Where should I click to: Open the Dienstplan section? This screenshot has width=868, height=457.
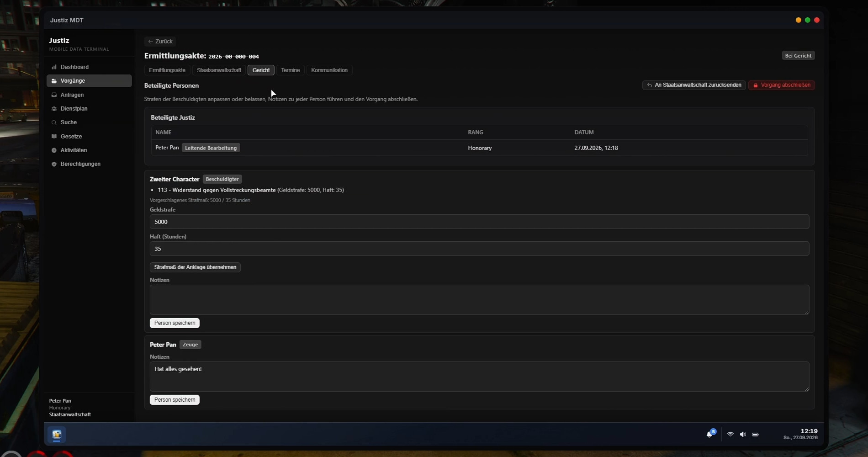[89, 108]
